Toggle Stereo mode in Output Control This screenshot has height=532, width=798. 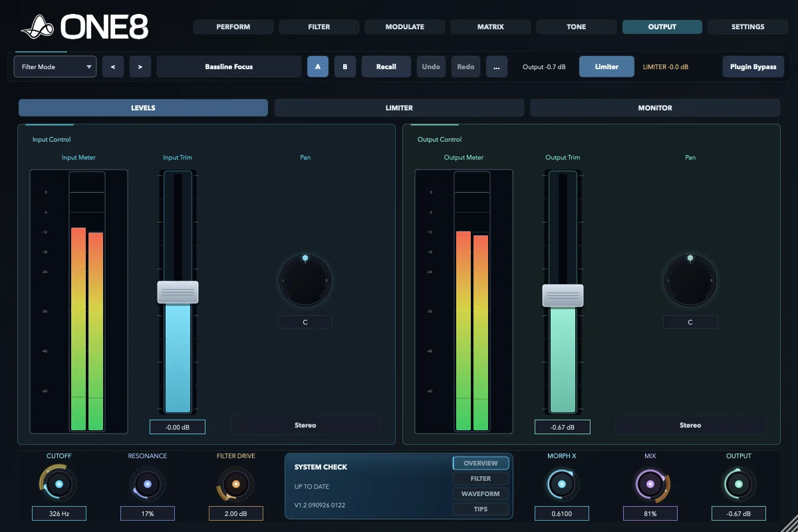click(690, 425)
